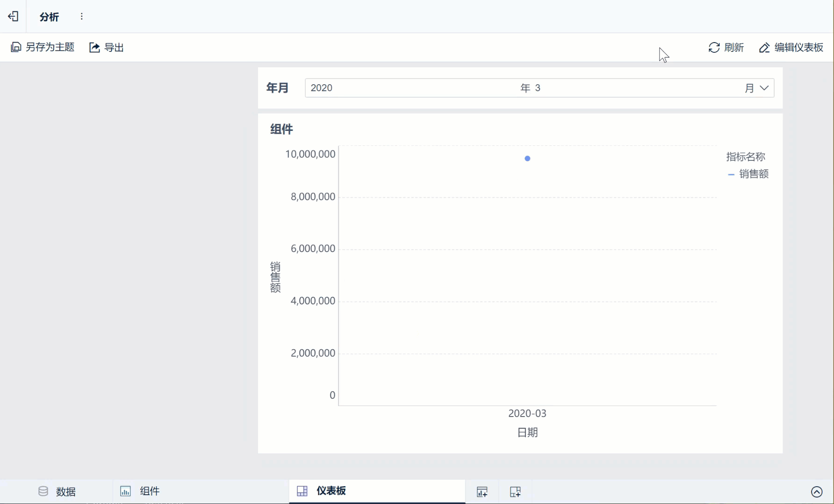
Task: Click the exit back arrow icon
Action: 13,16
